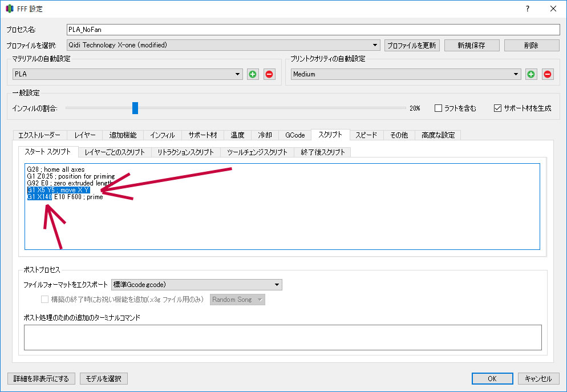
Task: Remove the PLA material preset with red minus
Action: (x=269, y=74)
